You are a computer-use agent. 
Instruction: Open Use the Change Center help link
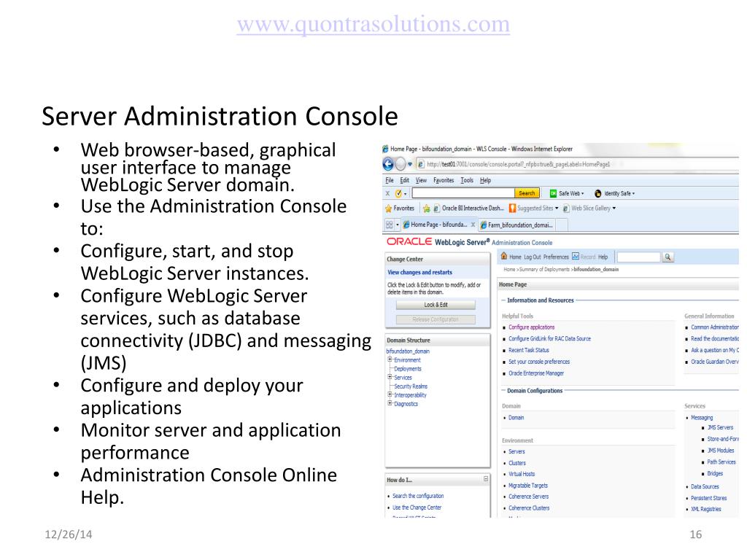[x=417, y=507]
